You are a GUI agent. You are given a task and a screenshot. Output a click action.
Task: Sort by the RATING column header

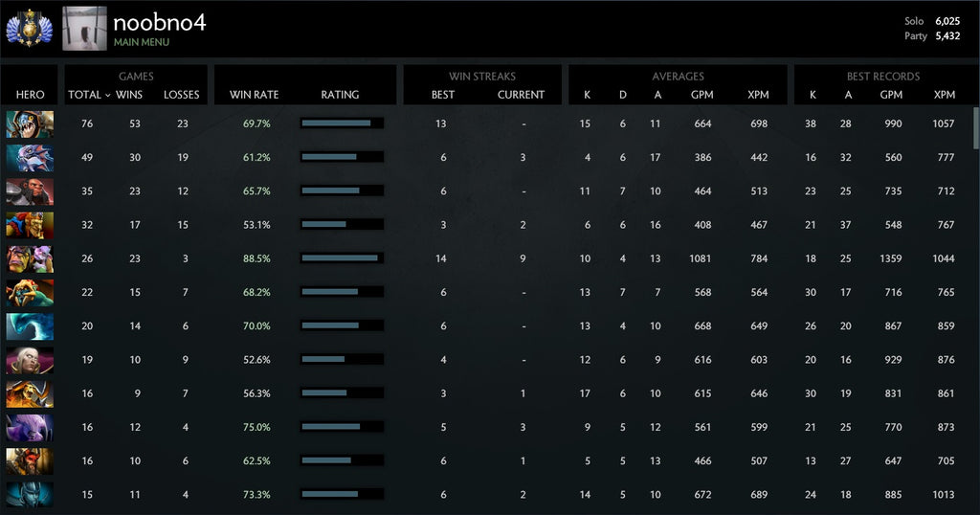click(x=340, y=95)
